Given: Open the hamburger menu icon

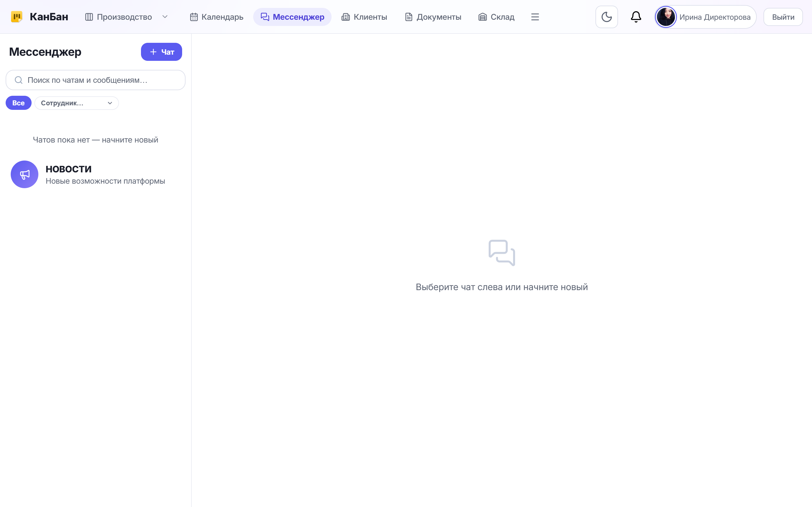Looking at the screenshot, I should pos(535,17).
